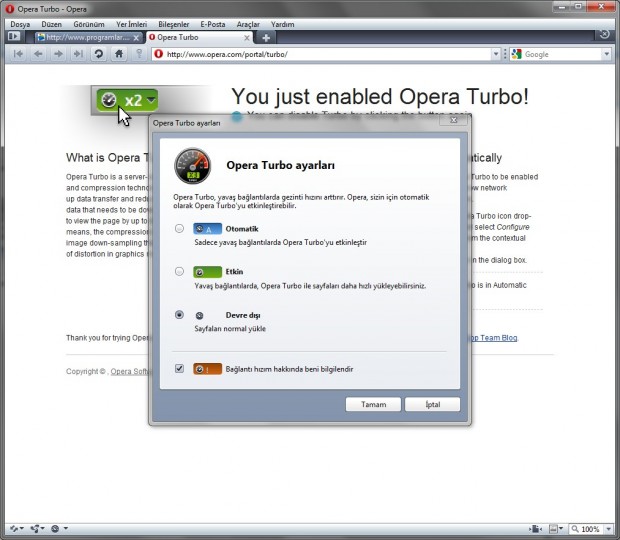Select the Otomatik radio button

179,228
